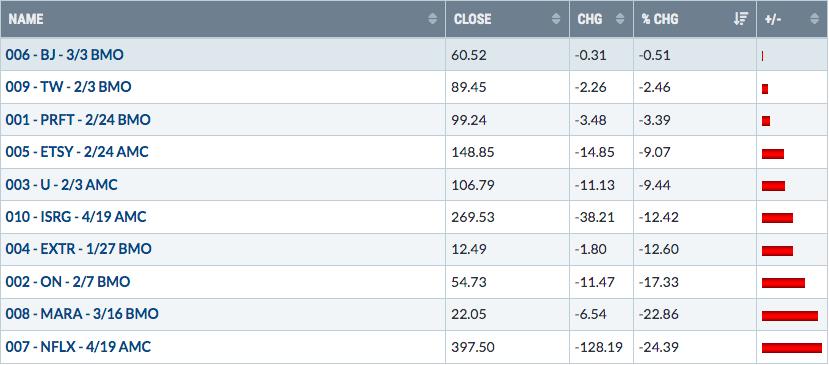Click MARA red change bar
The height and width of the screenshot is (365, 829).
point(790,316)
